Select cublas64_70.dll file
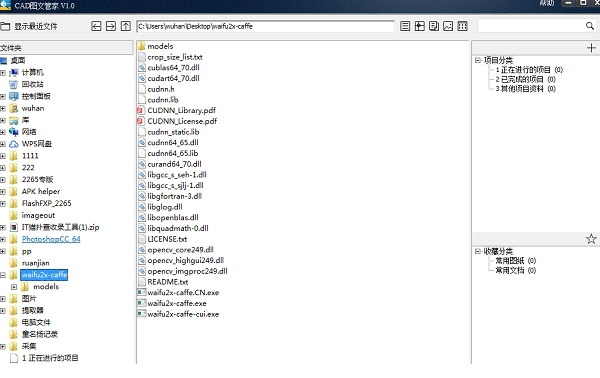600x378 pixels. (x=173, y=68)
